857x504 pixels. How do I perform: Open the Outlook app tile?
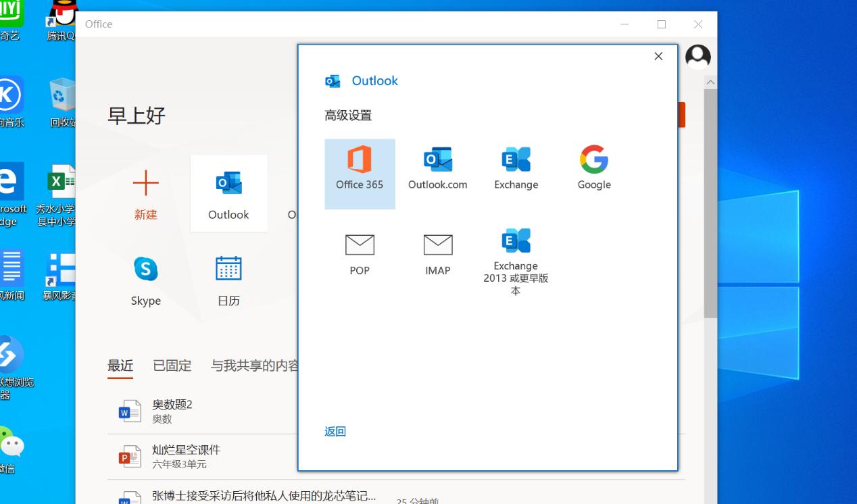pyautogui.click(x=228, y=193)
